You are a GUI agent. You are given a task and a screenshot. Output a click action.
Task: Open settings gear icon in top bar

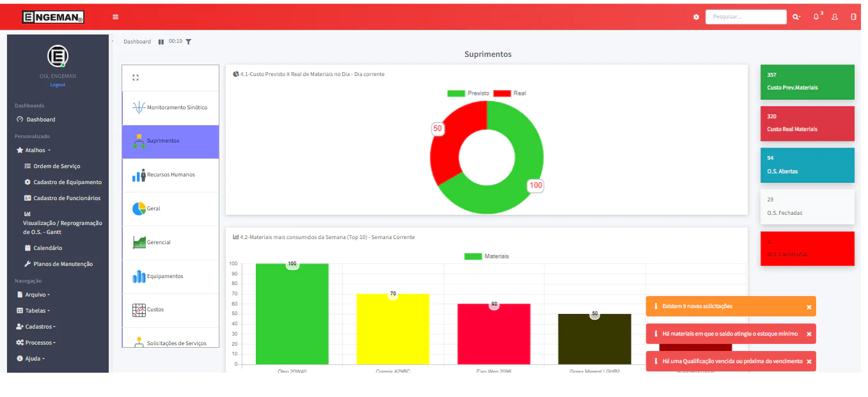696,17
